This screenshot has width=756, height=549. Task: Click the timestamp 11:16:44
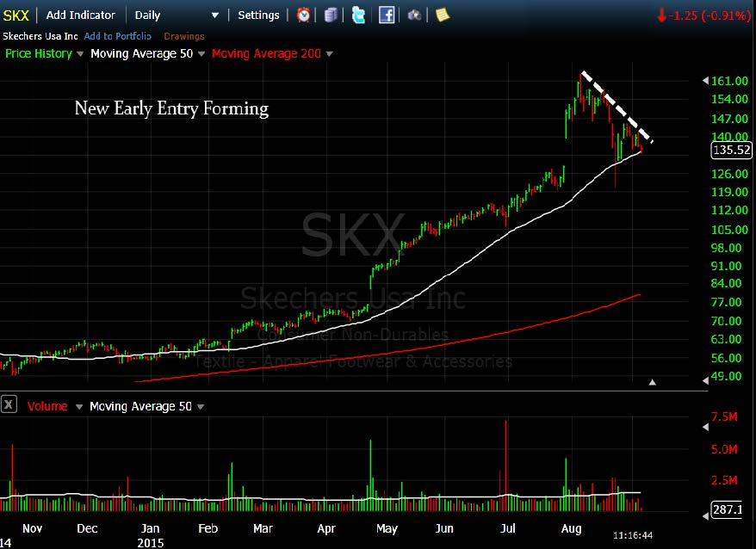point(633,535)
